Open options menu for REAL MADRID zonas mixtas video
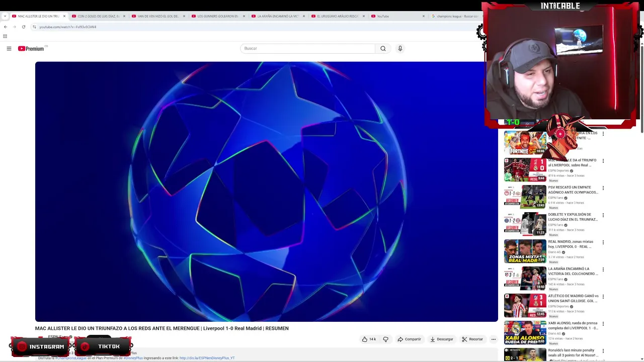Screen dimensions: 644x362 click(x=603, y=242)
